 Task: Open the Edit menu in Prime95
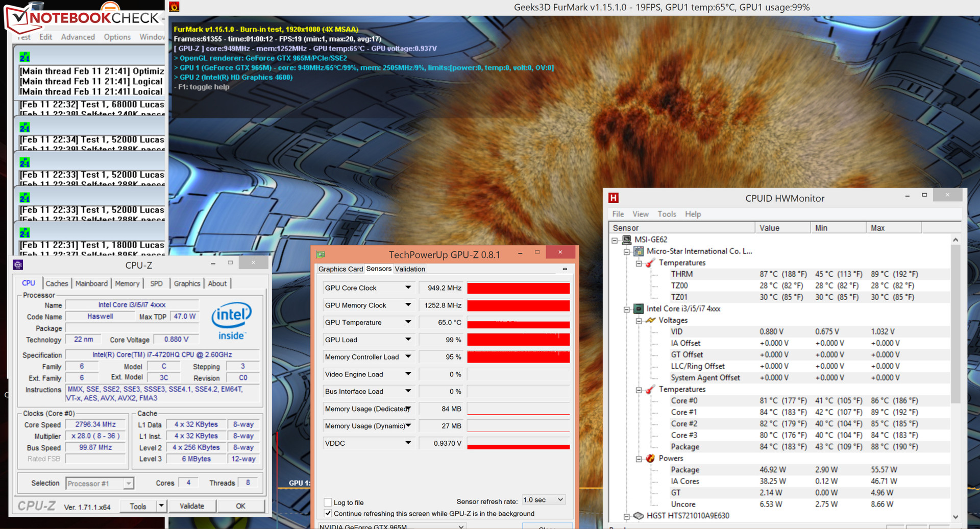tap(46, 37)
